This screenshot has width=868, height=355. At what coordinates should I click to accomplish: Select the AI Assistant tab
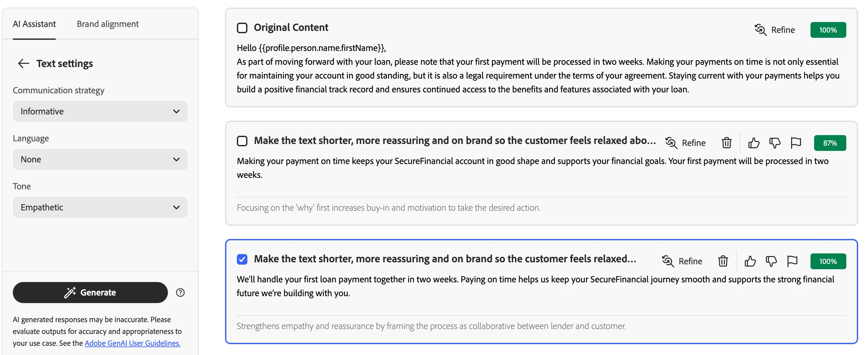click(x=34, y=24)
